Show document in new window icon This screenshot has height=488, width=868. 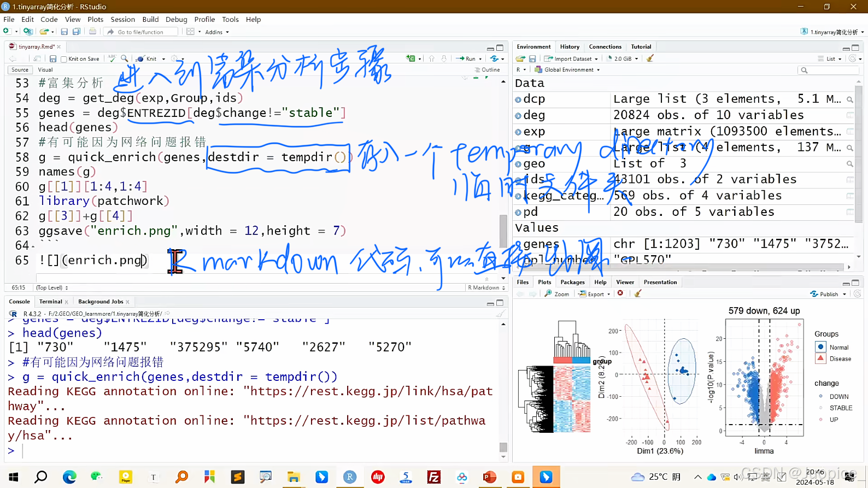coord(37,58)
